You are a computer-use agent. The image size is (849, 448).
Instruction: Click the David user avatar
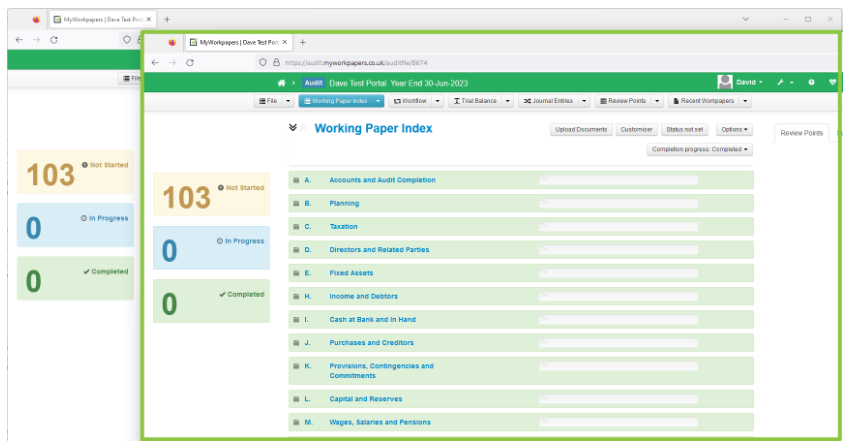point(725,82)
